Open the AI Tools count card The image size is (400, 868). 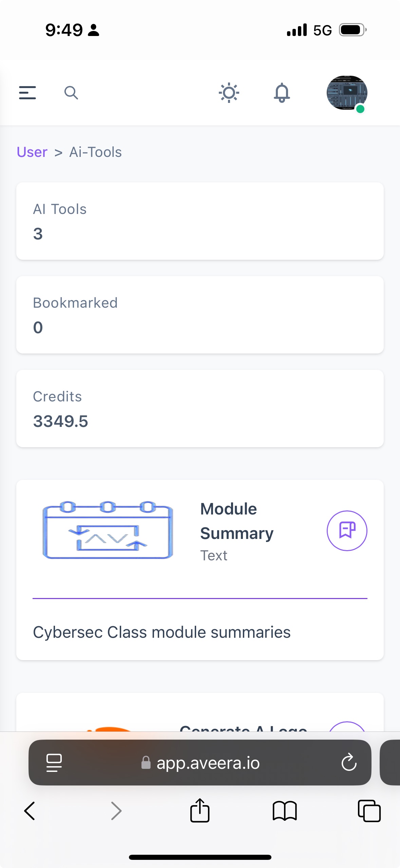200,221
